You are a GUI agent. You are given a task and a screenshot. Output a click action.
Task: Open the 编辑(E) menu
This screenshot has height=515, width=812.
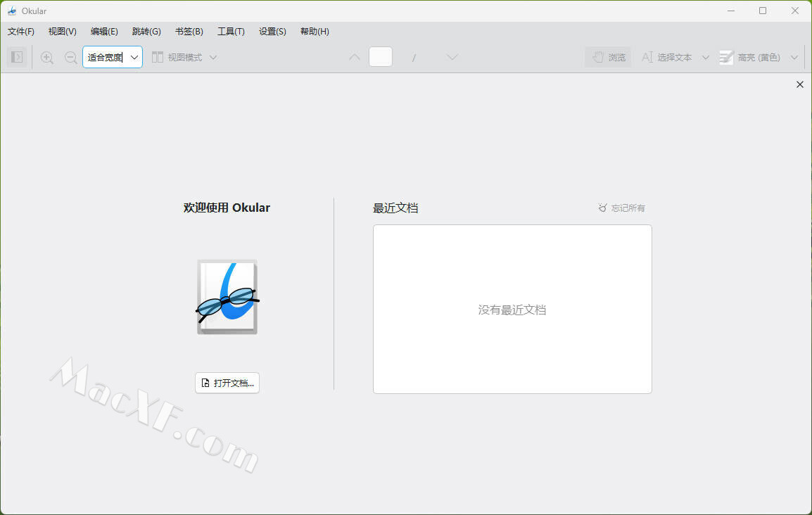click(x=104, y=32)
